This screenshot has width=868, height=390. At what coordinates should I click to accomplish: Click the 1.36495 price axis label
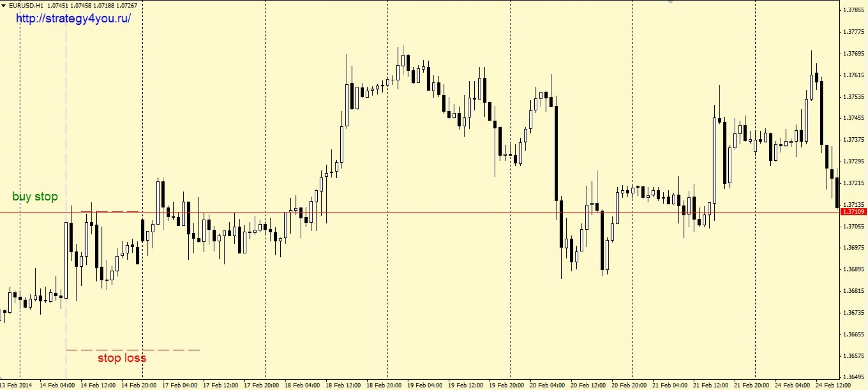(853, 377)
